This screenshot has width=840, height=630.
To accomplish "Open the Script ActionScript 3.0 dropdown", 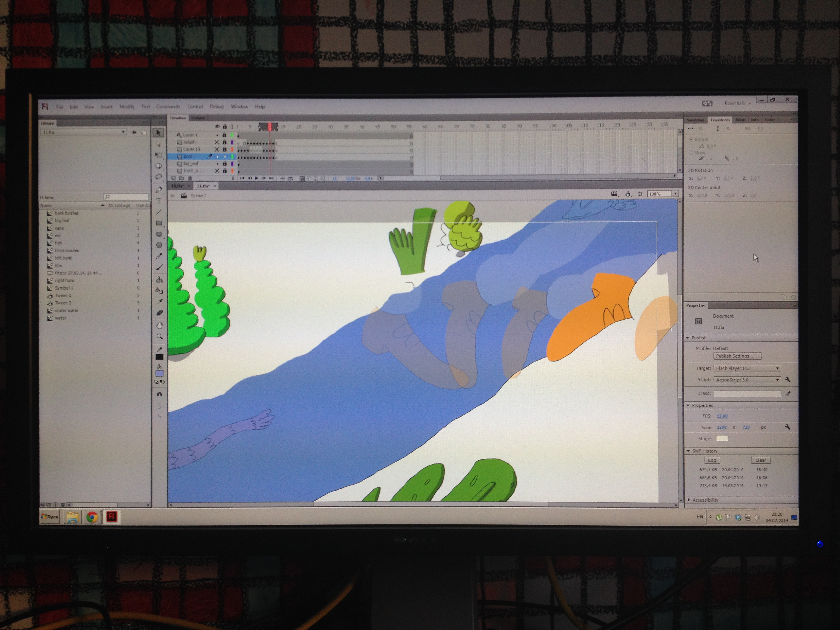I will 747,379.
